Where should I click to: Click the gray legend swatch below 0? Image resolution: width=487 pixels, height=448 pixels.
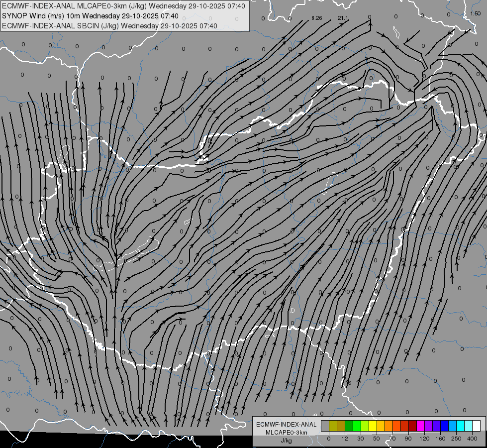pos(325,426)
